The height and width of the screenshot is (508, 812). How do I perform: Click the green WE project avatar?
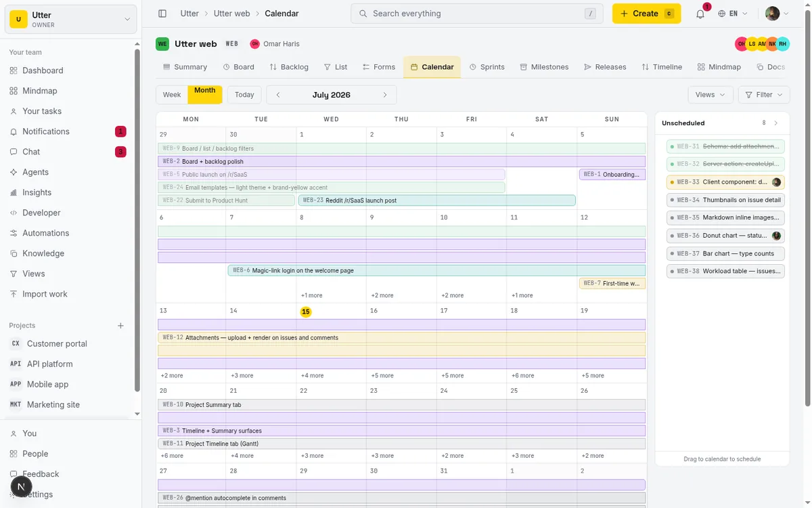(162, 44)
